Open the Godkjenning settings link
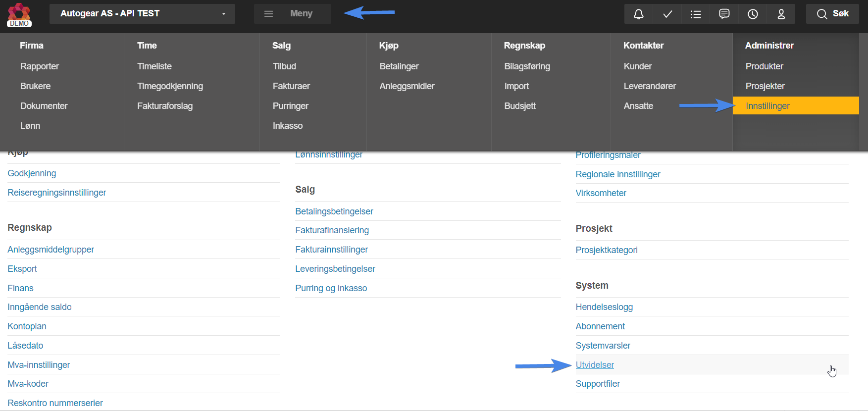This screenshot has height=411, width=868. point(32,173)
